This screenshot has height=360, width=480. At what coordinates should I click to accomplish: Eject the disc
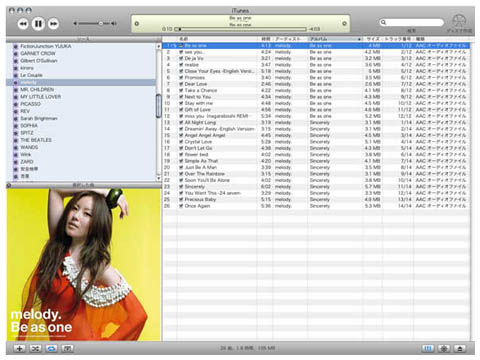[460, 349]
